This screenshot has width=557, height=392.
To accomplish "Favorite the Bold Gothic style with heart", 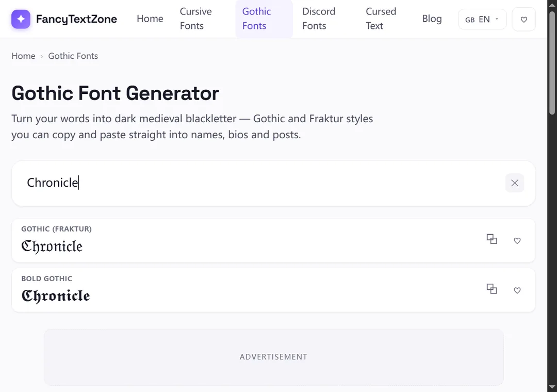I will coord(517,290).
